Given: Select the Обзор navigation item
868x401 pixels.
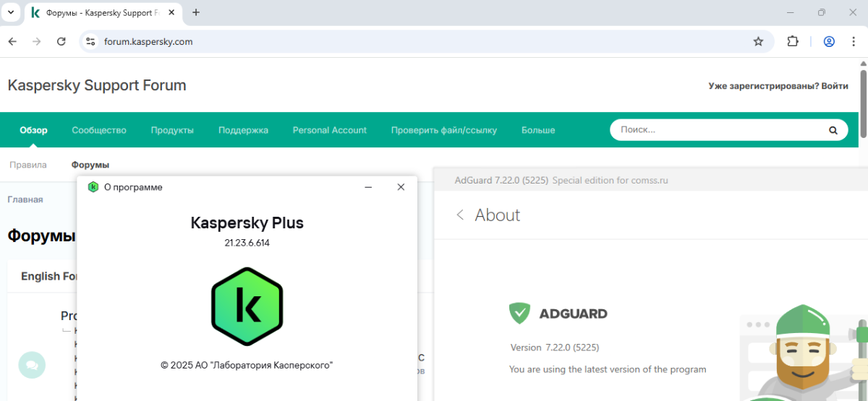Looking at the screenshot, I should [33, 130].
